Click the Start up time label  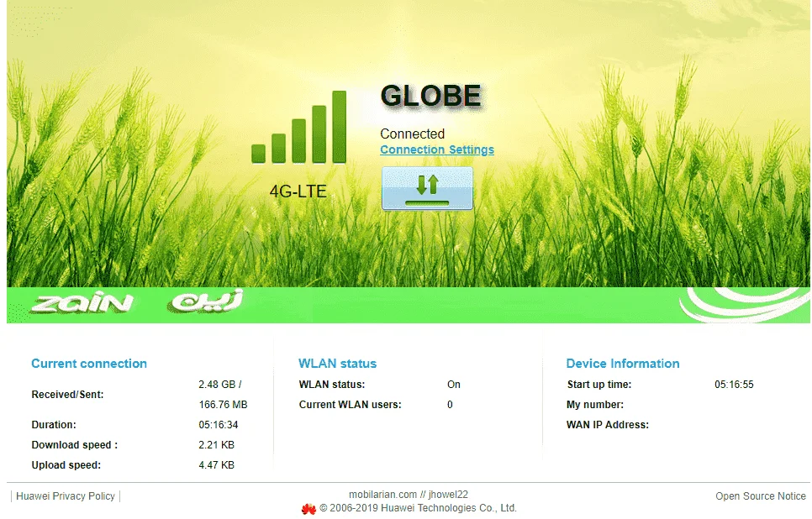point(599,385)
